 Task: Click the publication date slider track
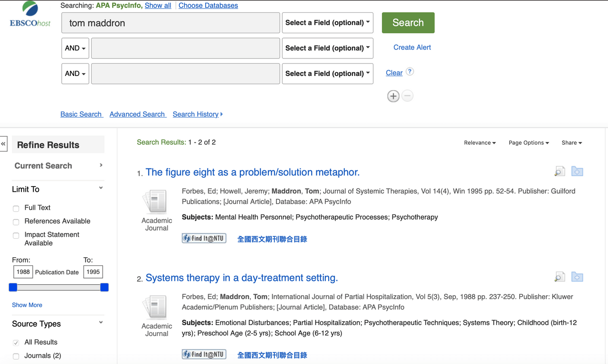[59, 287]
